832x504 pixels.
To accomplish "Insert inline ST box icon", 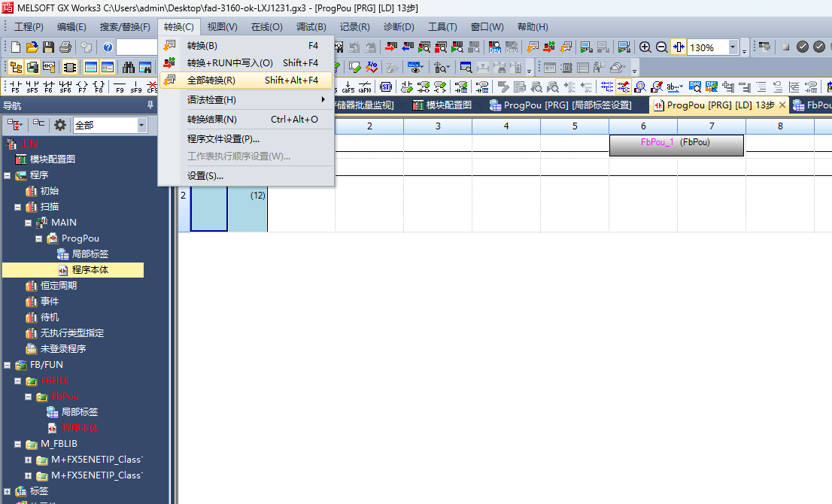I will tap(386, 87).
